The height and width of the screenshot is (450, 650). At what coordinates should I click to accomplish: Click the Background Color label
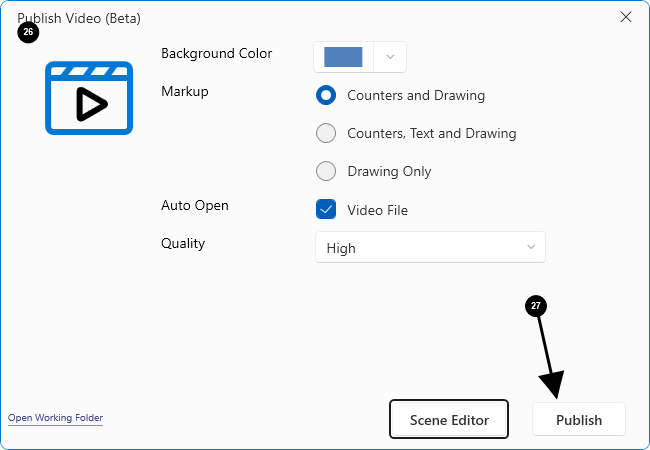click(x=216, y=54)
